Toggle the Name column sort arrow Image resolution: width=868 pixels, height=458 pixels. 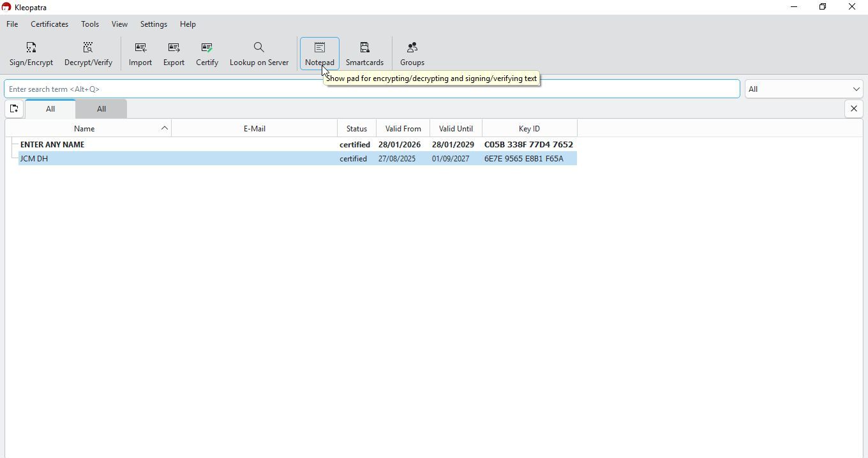[x=165, y=128]
